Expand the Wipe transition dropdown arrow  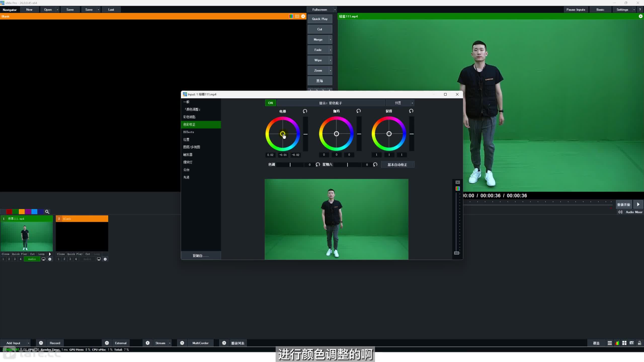click(330, 60)
